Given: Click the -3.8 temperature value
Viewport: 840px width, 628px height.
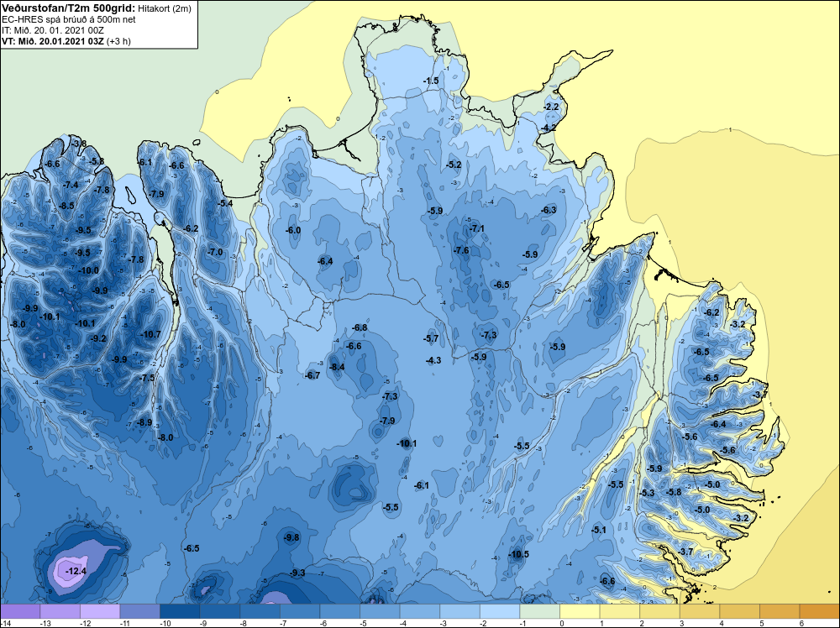Looking at the screenshot, I should click(x=79, y=144).
